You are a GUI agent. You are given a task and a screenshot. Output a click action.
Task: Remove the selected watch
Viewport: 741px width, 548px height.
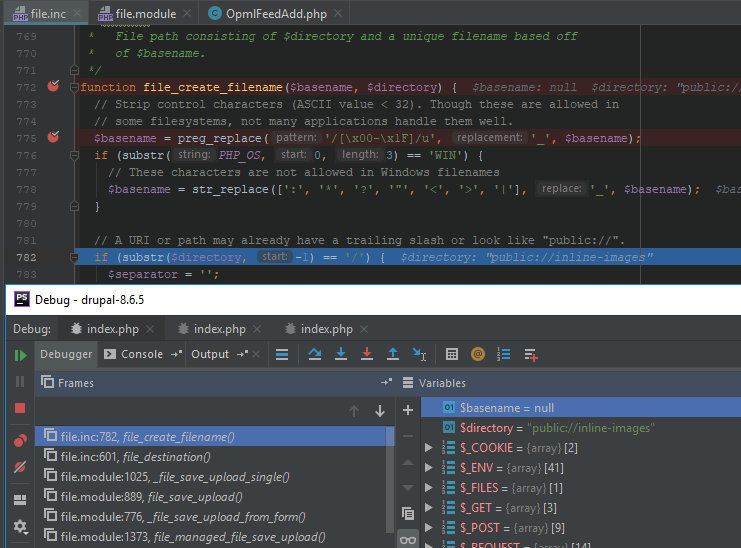(x=408, y=436)
